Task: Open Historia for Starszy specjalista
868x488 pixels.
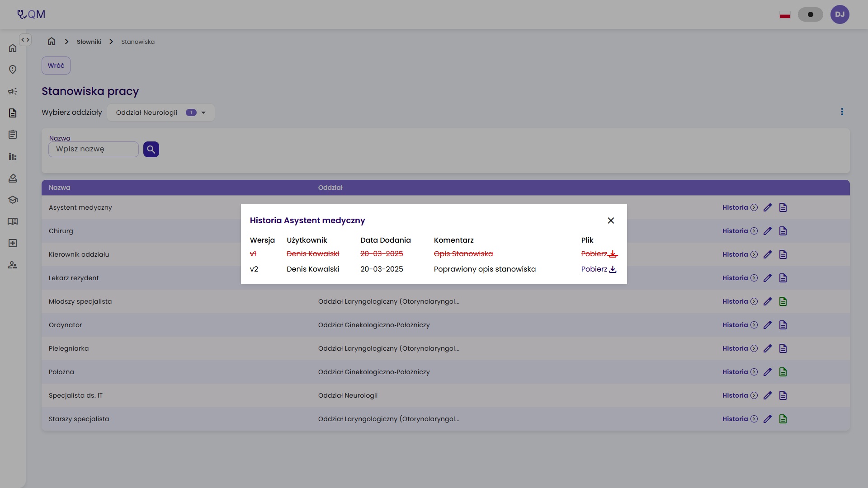Action: point(740,419)
